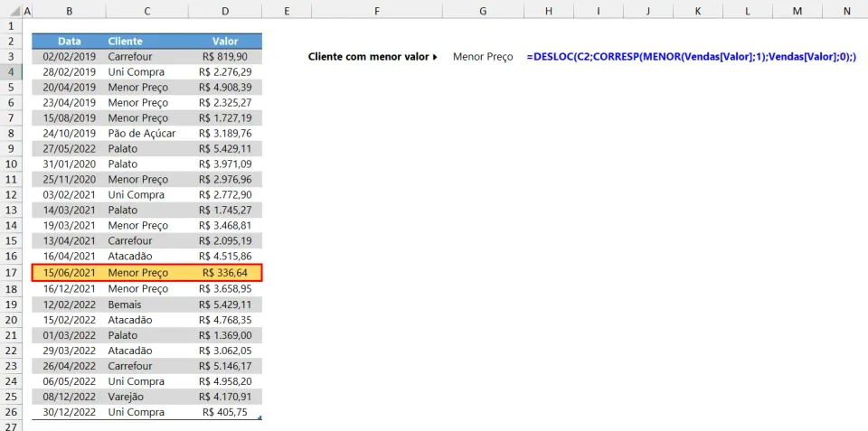The image size is (868, 431).
Task: Select value cell R$ 3.189,76
Action: point(225,134)
